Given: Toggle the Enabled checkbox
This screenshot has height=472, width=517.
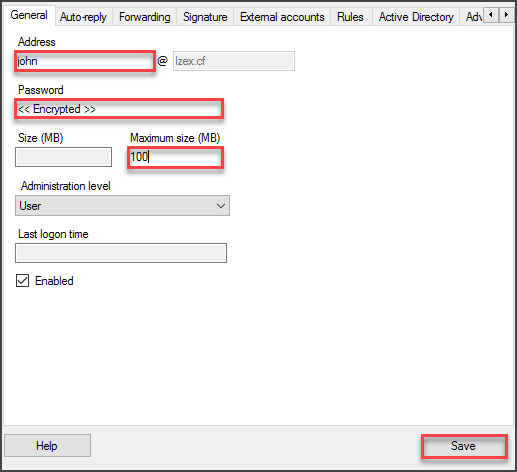Looking at the screenshot, I should coord(22,281).
